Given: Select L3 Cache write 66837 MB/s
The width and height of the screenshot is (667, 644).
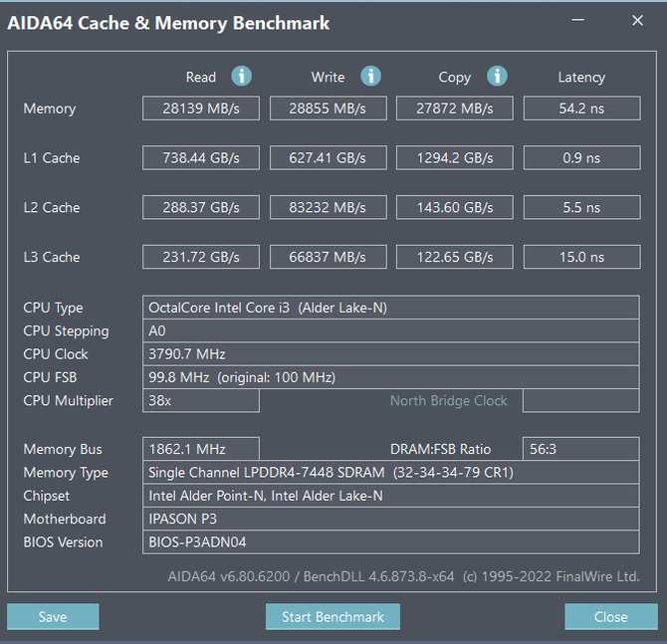Looking at the screenshot, I should (328, 257).
